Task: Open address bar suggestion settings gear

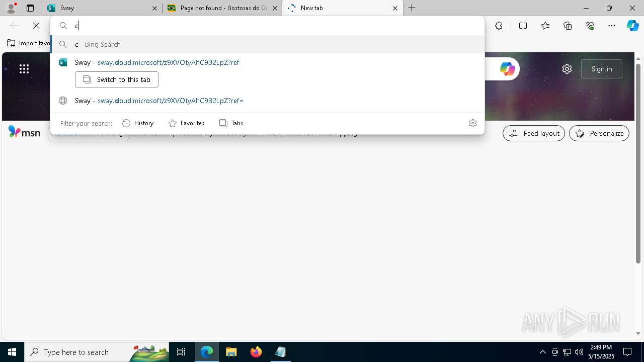Action: click(x=473, y=123)
